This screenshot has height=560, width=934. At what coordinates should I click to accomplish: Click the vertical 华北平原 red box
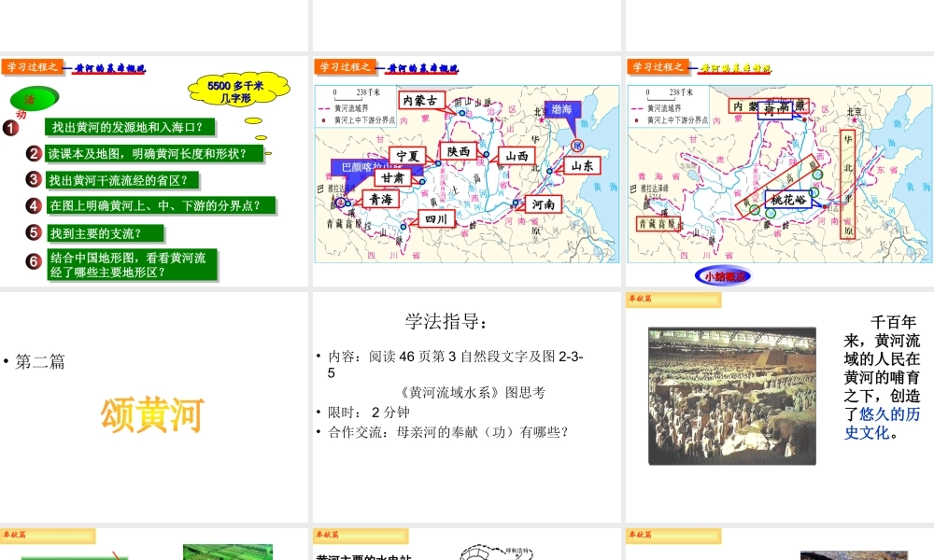(x=848, y=185)
